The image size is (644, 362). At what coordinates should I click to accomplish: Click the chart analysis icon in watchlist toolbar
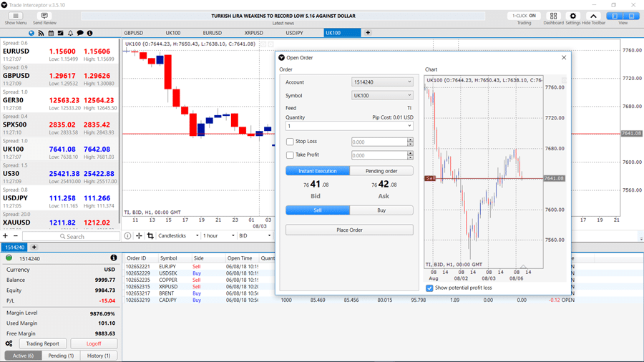pyautogui.click(x=61, y=33)
